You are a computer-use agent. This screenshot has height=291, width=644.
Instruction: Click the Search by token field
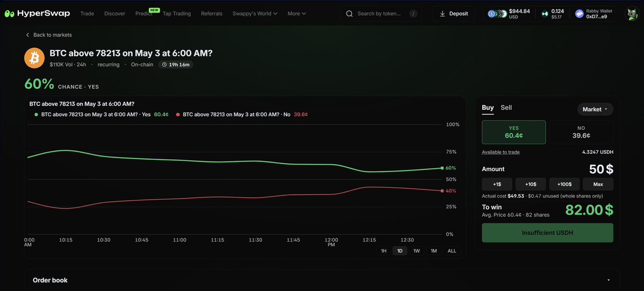coord(381,13)
